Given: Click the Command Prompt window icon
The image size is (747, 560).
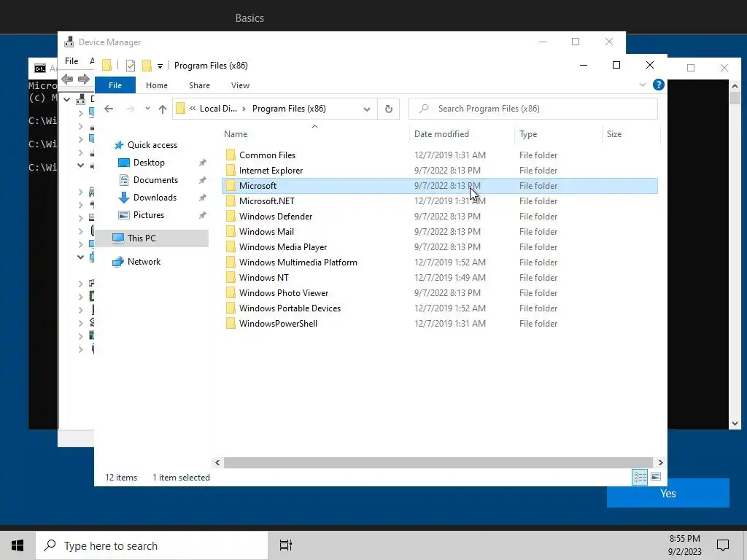Looking at the screenshot, I should [x=40, y=68].
